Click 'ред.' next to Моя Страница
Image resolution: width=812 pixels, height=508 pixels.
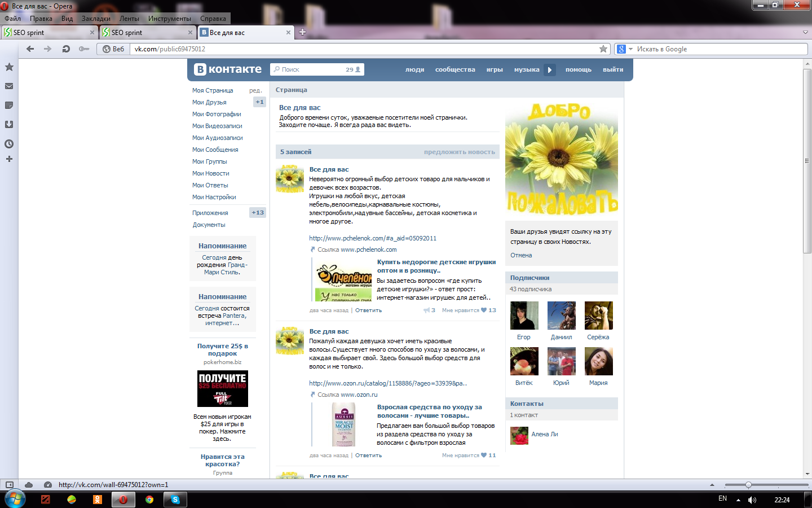(255, 90)
